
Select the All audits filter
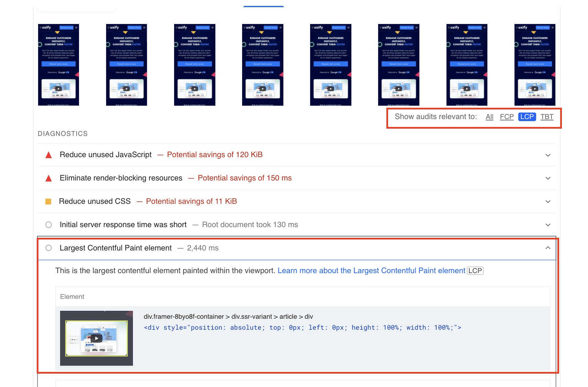(489, 117)
